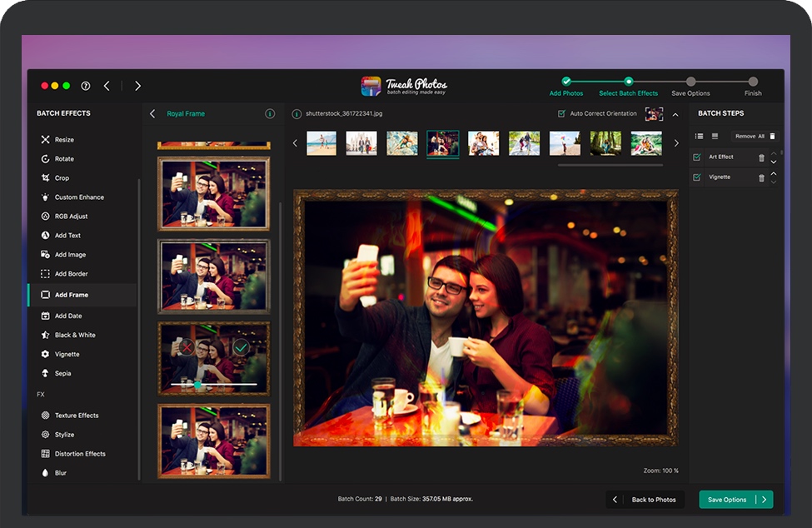Click the green checkmark on frame thumbnail
The width and height of the screenshot is (812, 528).
click(242, 347)
